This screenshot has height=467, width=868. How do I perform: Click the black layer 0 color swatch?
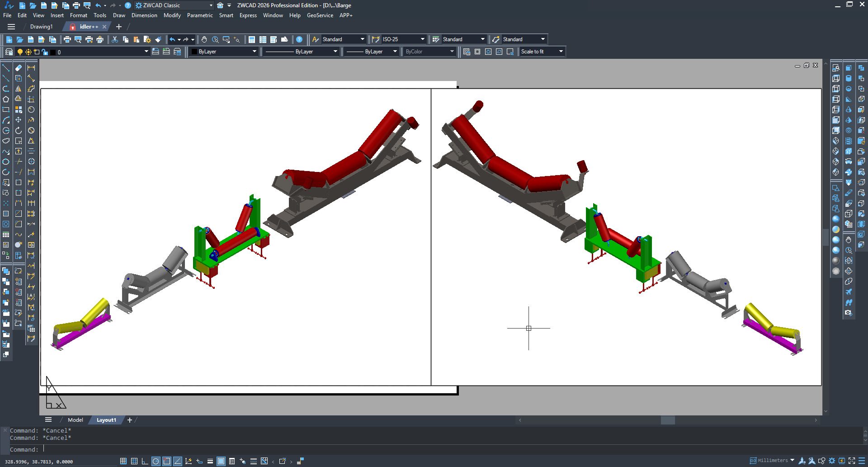[53, 52]
